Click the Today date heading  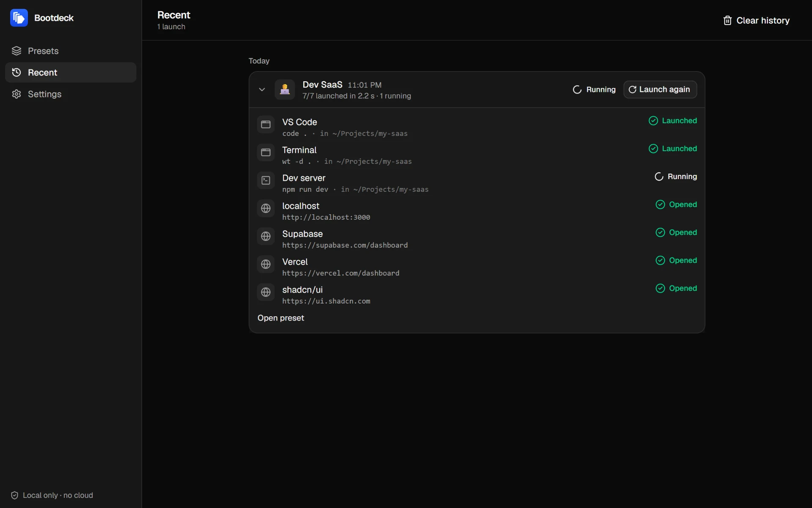tap(259, 61)
